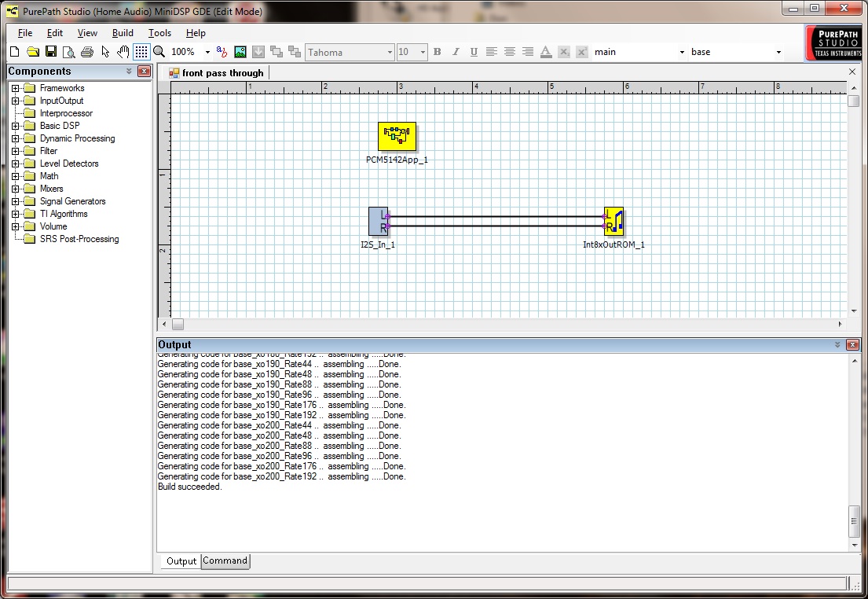The height and width of the screenshot is (599, 868).
Task: Open the main process flow dropdown
Action: [682, 52]
